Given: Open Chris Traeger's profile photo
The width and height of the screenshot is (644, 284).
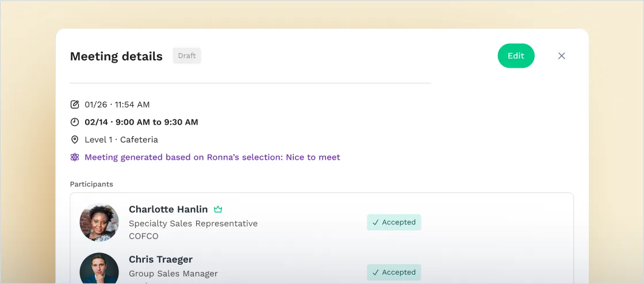Looking at the screenshot, I should point(99,268).
